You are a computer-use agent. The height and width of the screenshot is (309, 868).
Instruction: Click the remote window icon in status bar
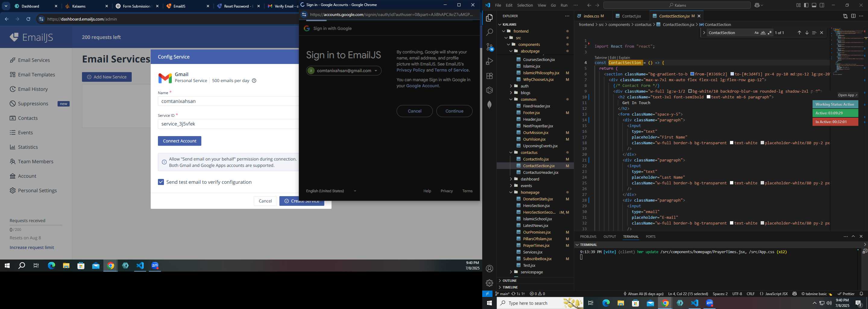[487, 294]
